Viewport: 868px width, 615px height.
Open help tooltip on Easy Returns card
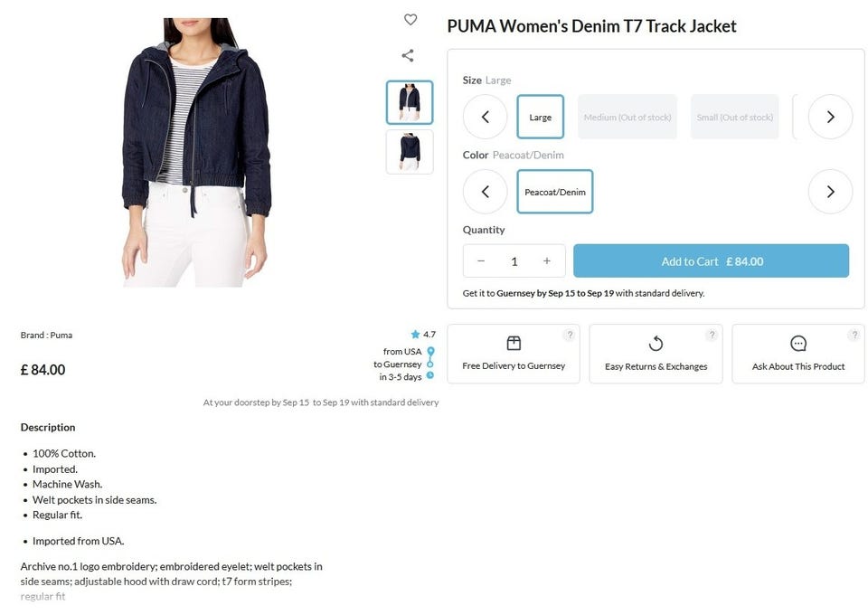point(712,335)
